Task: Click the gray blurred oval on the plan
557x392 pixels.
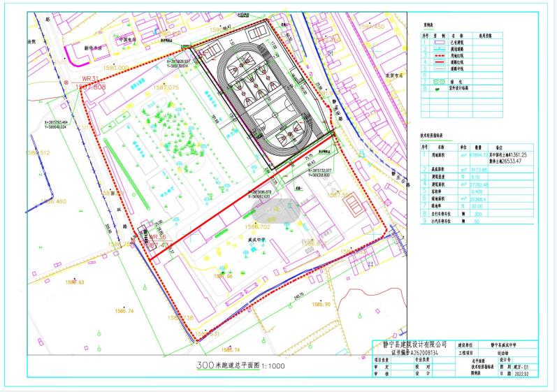Action: pos(276,210)
